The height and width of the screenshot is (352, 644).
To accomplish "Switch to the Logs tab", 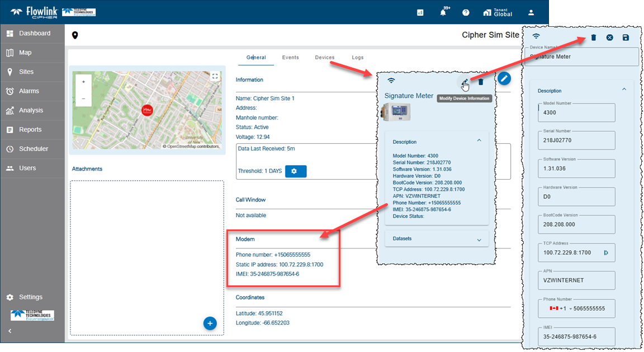I will [x=357, y=58].
